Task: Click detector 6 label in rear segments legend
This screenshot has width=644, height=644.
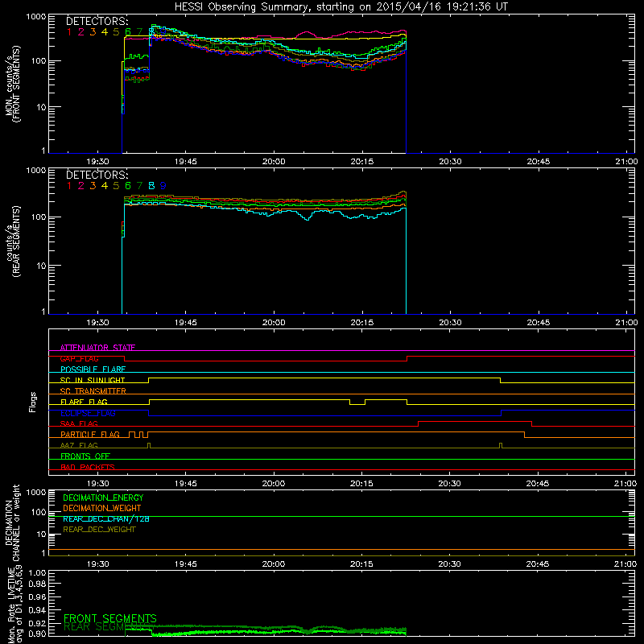Action: coord(128,186)
